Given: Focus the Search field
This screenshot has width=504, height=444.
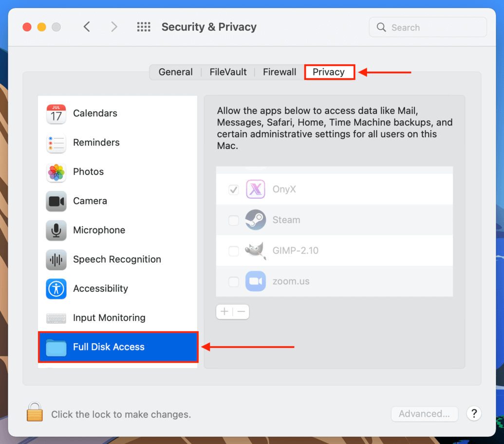Looking at the screenshot, I should (428, 27).
